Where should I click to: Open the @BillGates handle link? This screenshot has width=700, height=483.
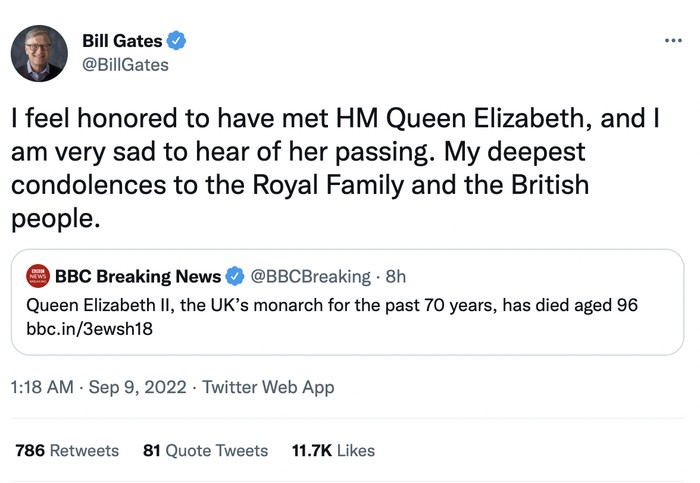(x=124, y=64)
